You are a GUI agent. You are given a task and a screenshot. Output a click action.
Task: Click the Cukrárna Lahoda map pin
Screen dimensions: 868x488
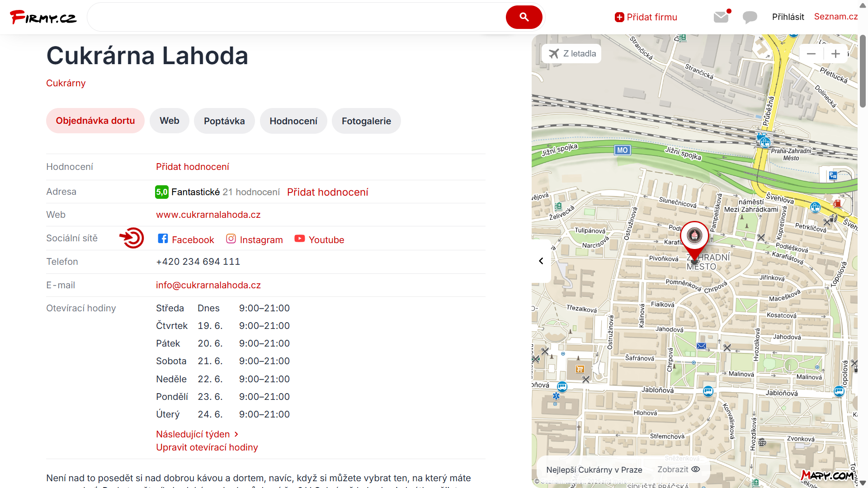pyautogui.click(x=694, y=236)
